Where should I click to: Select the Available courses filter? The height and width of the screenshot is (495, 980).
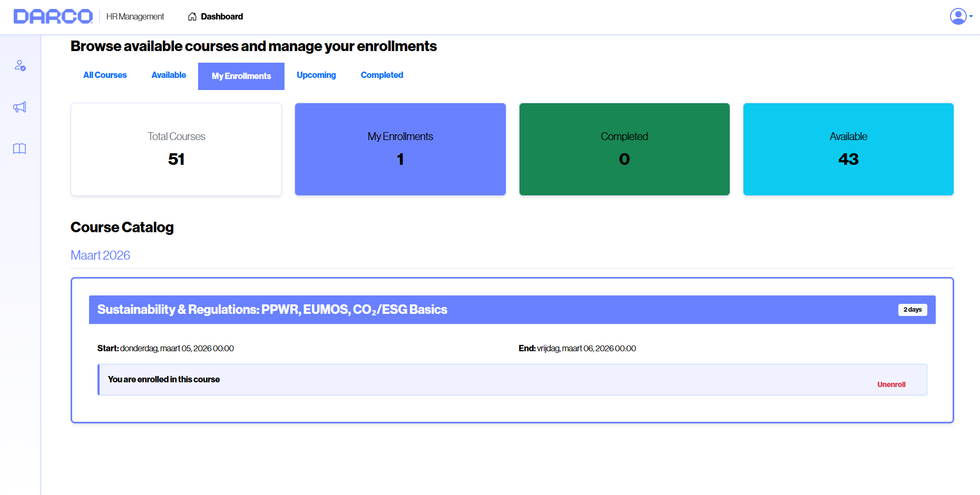168,75
